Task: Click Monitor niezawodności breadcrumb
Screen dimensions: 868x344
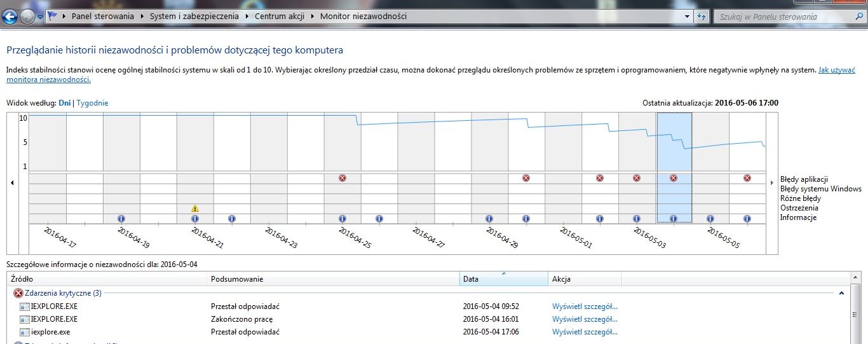Action: 363,17
